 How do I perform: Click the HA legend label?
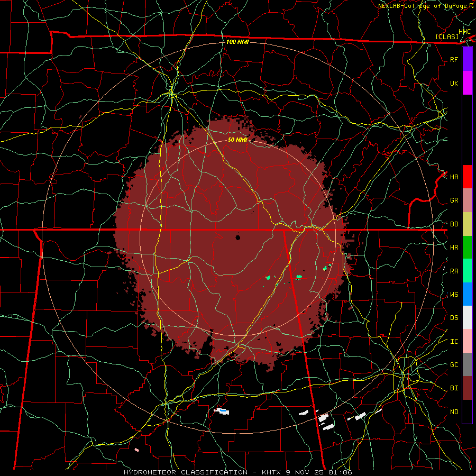[x=454, y=177]
